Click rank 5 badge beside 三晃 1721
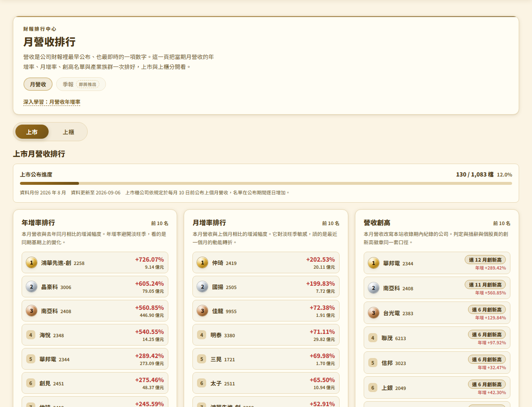 pyautogui.click(x=202, y=359)
